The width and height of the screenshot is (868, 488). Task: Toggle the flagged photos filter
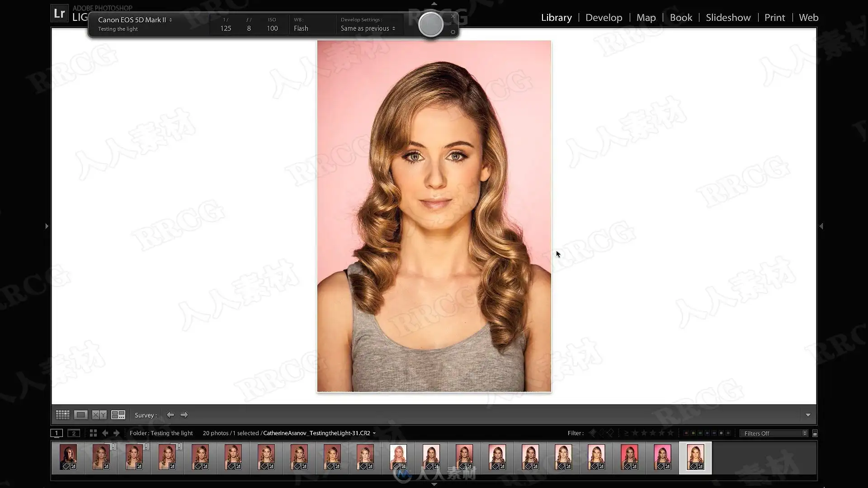coord(592,433)
